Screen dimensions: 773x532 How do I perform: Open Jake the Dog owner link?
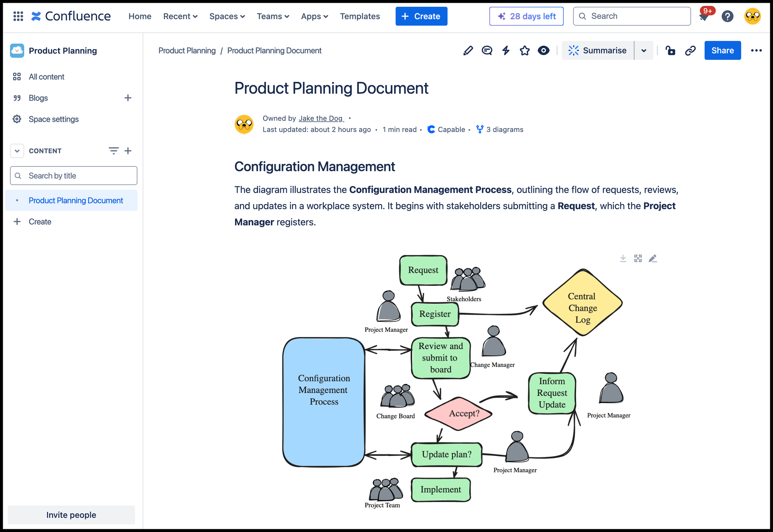(x=321, y=118)
